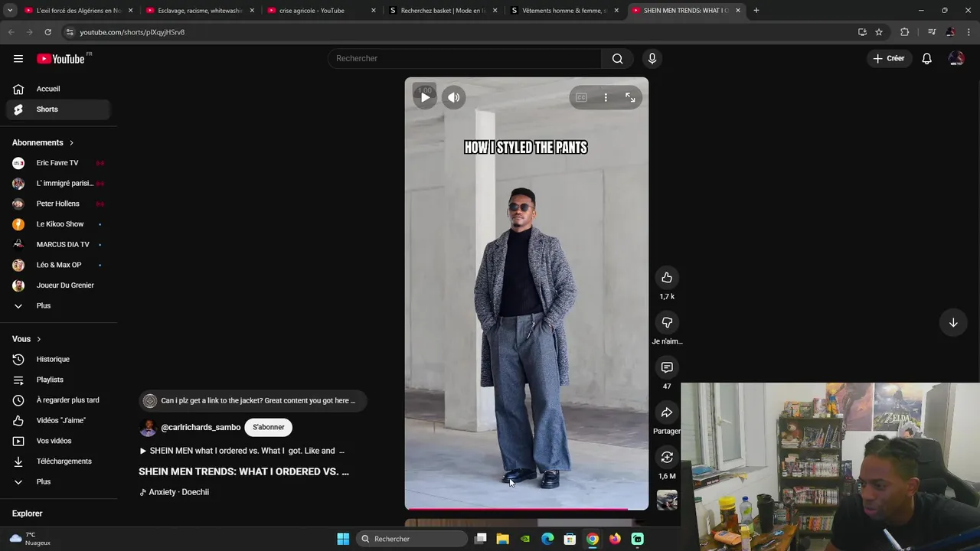Viewport: 980px width, 551px height.
Task: Toggle closed captions on the short
Action: click(581, 97)
